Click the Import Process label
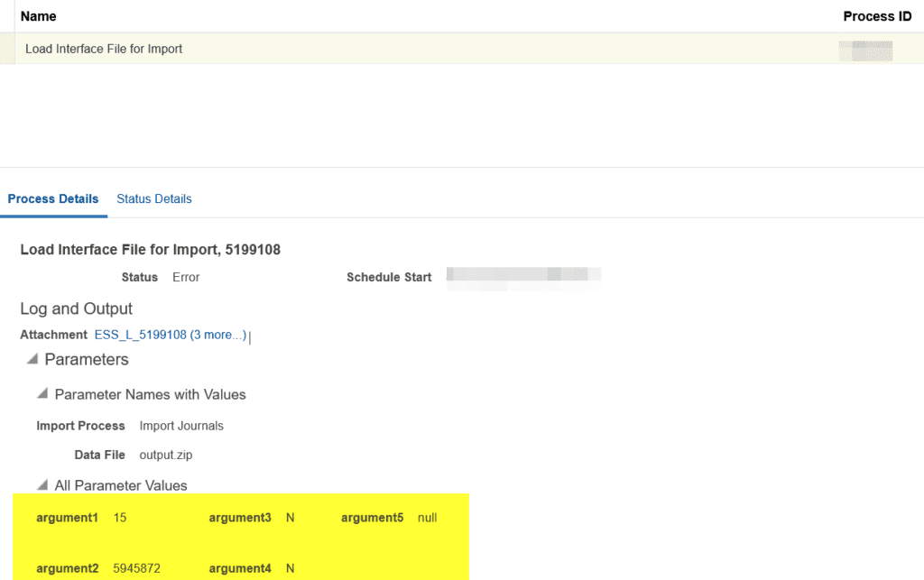 [80, 426]
